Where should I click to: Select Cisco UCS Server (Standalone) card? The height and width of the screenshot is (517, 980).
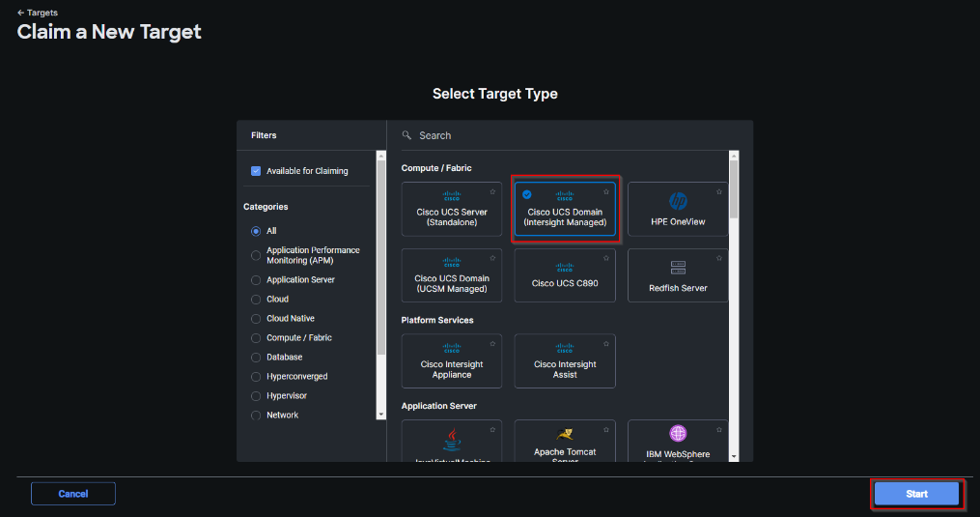[451, 209]
